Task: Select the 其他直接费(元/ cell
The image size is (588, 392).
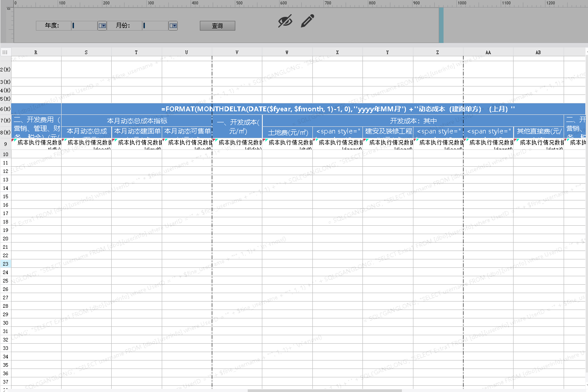Action: (539, 132)
